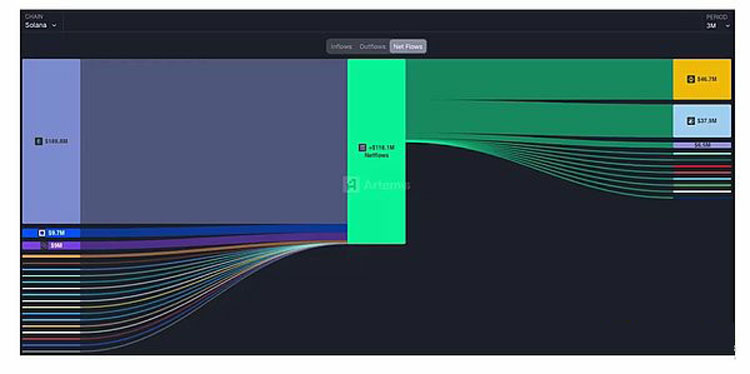The height and width of the screenshot is (374, 750).
Task: Click the icon in light-blue $37.9M block
Action: click(691, 121)
